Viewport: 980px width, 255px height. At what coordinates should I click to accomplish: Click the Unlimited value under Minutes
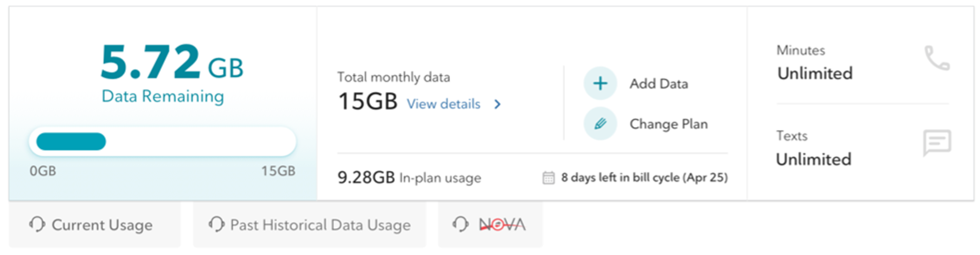tap(815, 74)
